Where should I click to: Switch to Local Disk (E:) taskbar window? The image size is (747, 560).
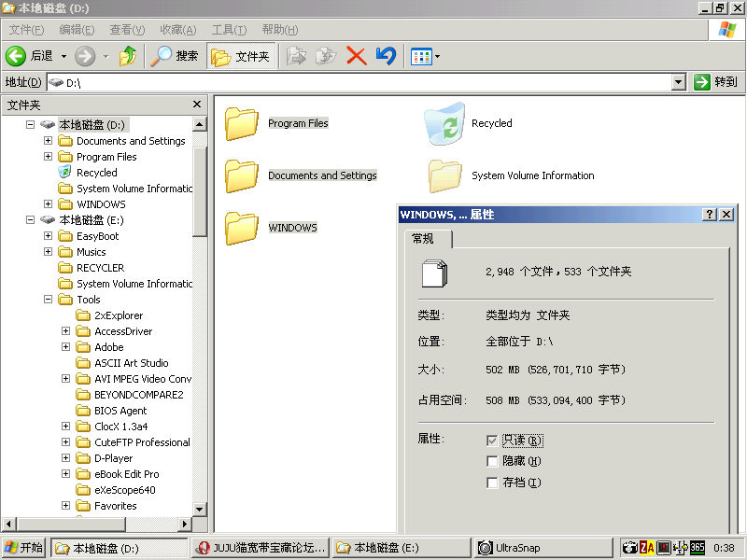click(402, 548)
